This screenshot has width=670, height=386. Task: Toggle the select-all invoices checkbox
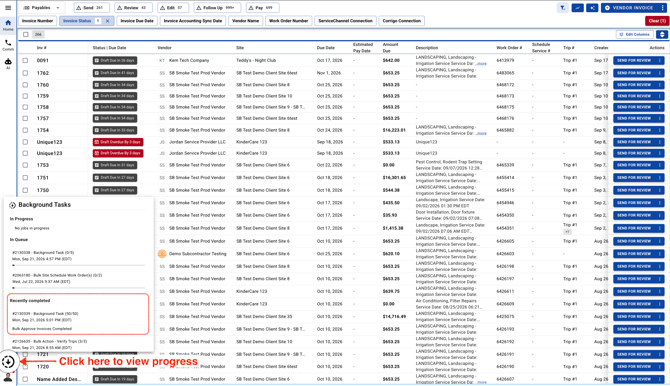(x=26, y=35)
